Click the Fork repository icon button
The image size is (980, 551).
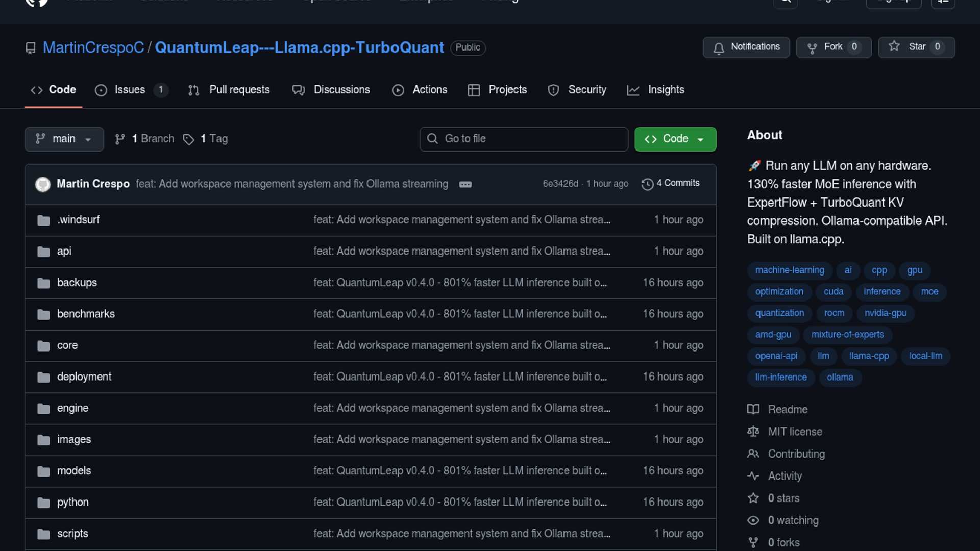point(812,47)
